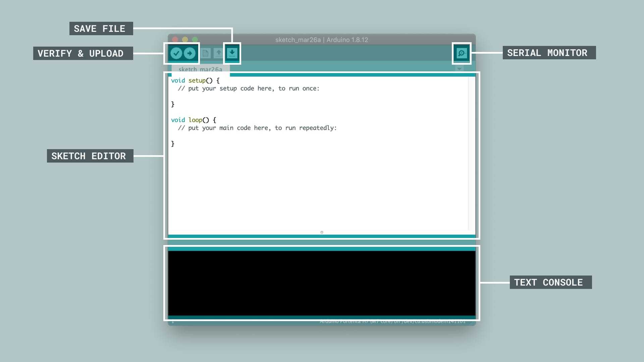Click the Upload arrow button
Image resolution: width=644 pixels, height=362 pixels.
click(x=190, y=53)
